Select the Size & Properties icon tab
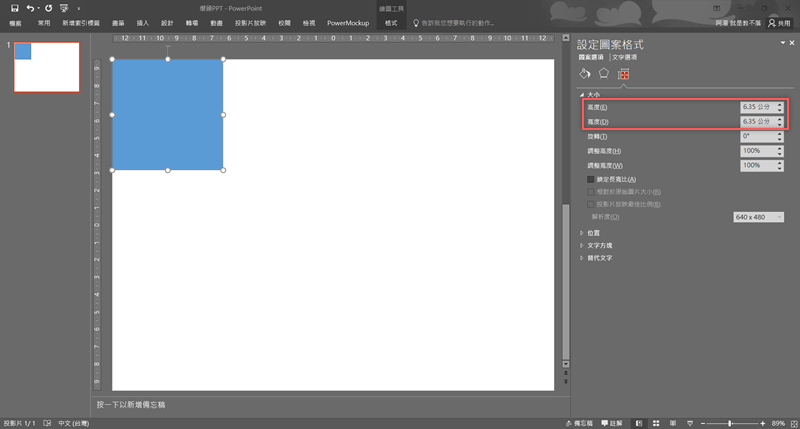800x429 pixels. 623,74
